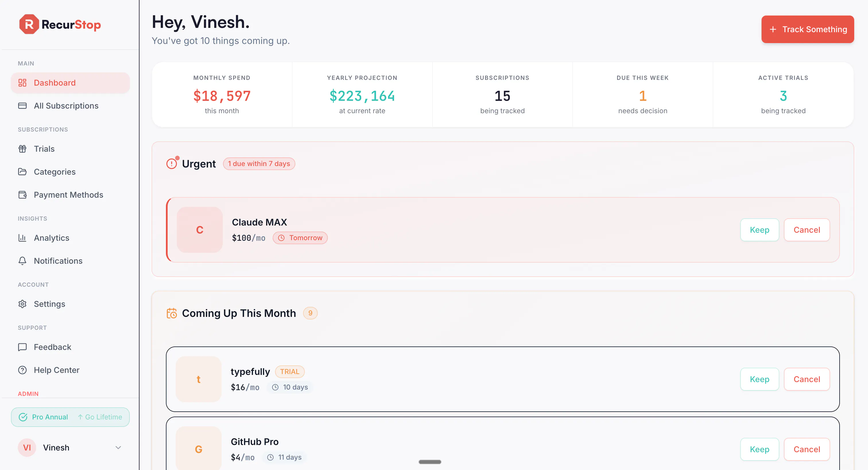The image size is (868, 470).
Task: Keep the typefully trial
Action: pos(759,379)
